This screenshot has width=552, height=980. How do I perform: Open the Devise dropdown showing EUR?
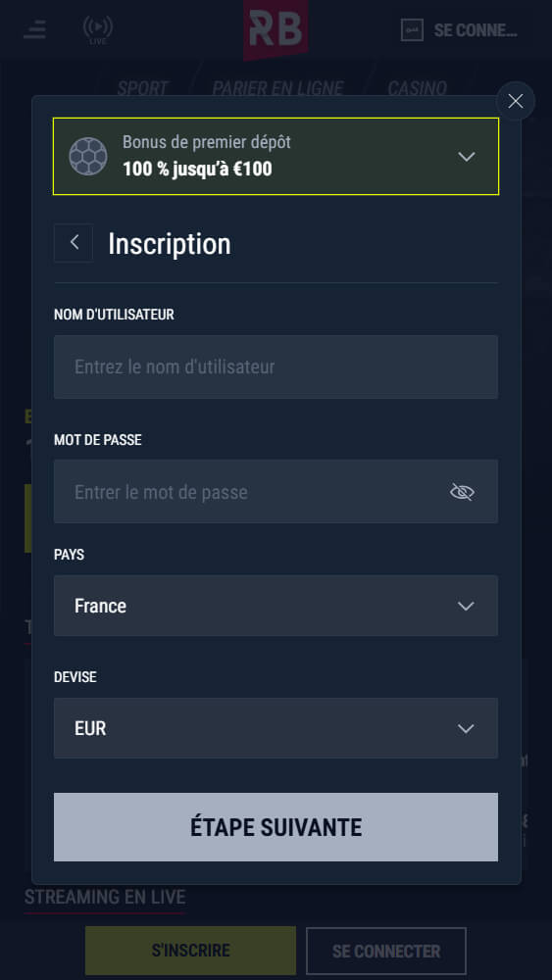click(x=276, y=728)
